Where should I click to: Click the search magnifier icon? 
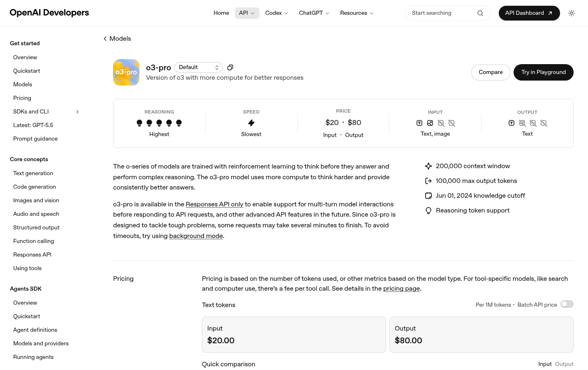click(480, 13)
